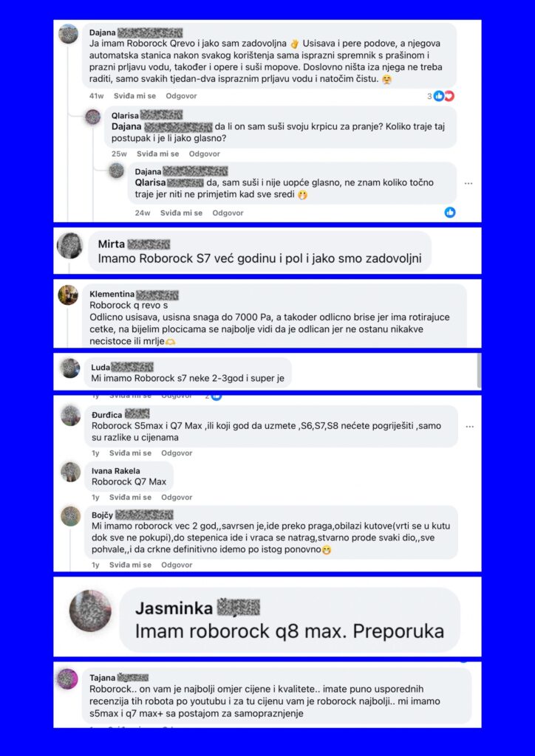
Task: Click Odgovor under Qlarisa's 25w comment
Action: coord(204,154)
